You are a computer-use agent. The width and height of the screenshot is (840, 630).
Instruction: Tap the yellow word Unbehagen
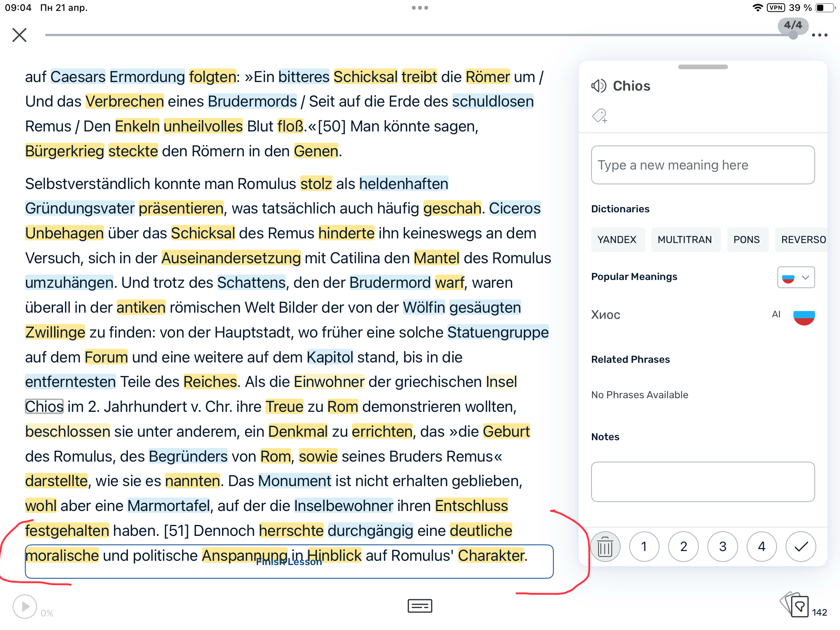point(65,233)
